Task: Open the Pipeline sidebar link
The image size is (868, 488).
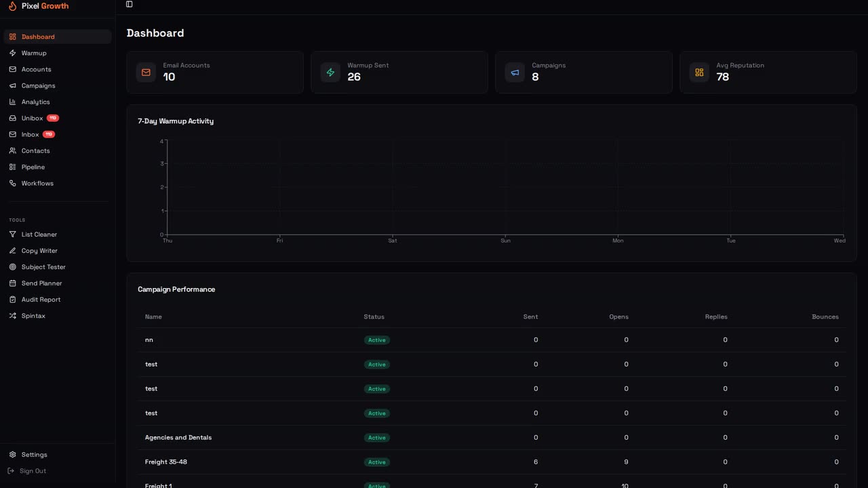Action: [58, 167]
